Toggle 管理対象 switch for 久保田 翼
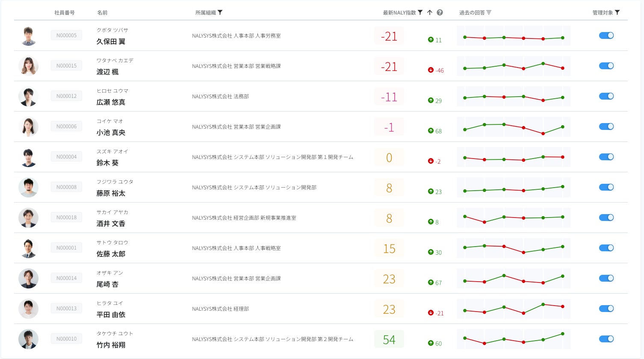Image resolution: width=644 pixels, height=359 pixels. [606, 35]
